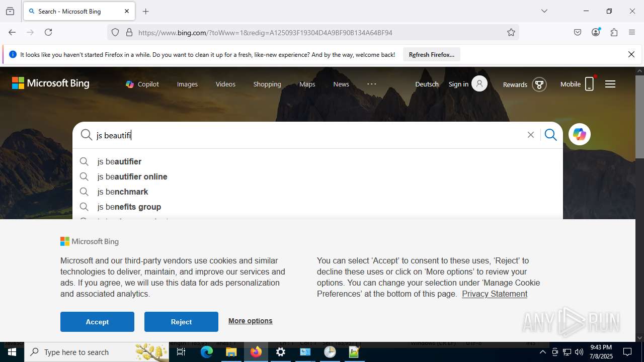Launch Microsoft Edge from the taskbar

coord(207,352)
